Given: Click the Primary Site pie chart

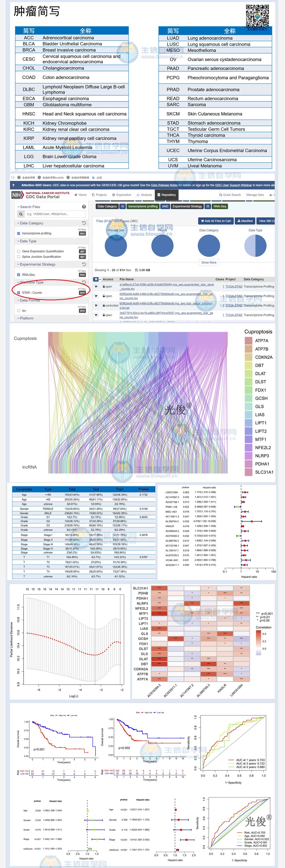Looking at the screenshot, I should tap(116, 246).
